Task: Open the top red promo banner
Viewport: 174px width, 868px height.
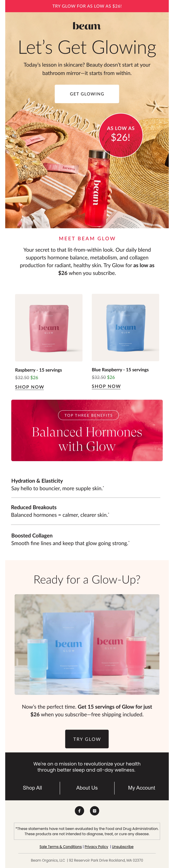Action: 87,6
